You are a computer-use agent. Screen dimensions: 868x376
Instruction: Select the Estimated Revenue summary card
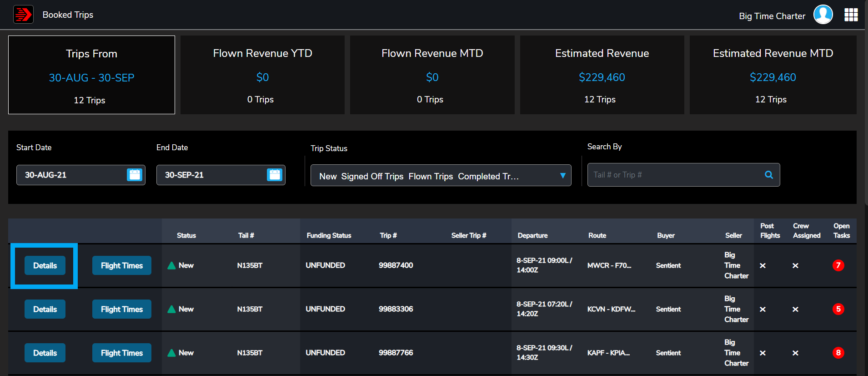click(x=602, y=75)
